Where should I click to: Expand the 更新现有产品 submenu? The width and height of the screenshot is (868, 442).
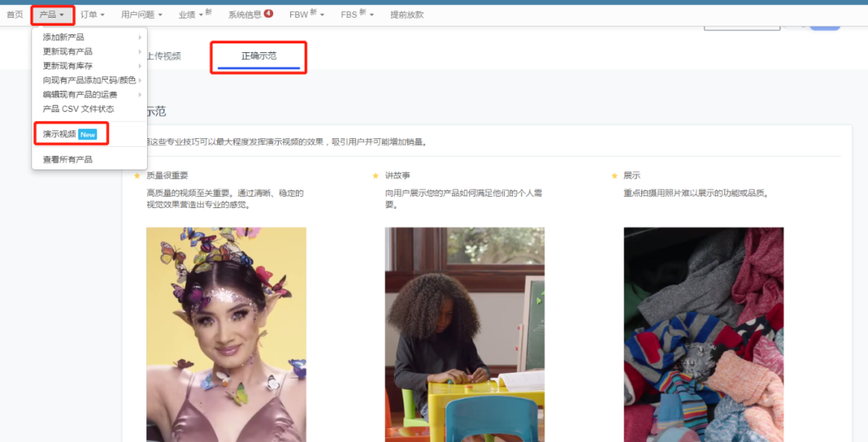(68, 51)
